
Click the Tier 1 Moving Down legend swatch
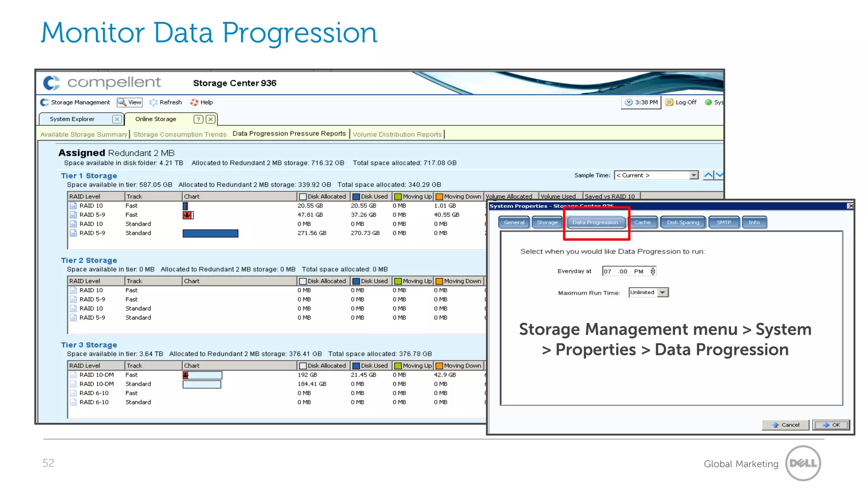[439, 197]
